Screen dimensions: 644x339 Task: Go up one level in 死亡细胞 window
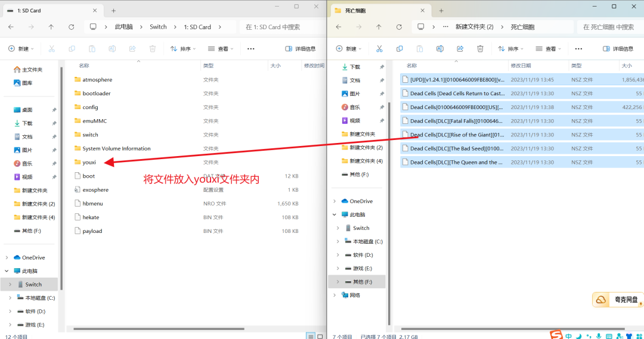[x=379, y=27]
